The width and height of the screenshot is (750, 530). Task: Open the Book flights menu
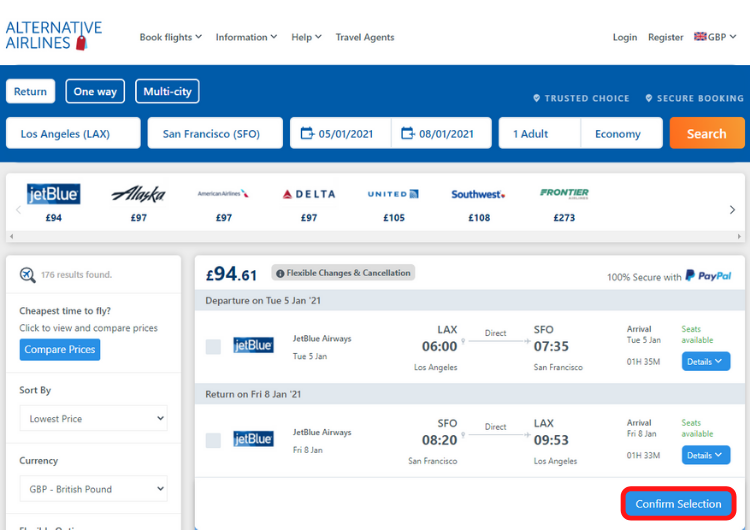171,37
